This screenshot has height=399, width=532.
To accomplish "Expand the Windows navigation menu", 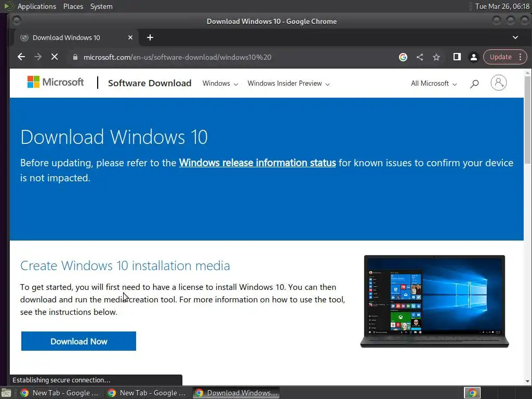I will 220,84.
